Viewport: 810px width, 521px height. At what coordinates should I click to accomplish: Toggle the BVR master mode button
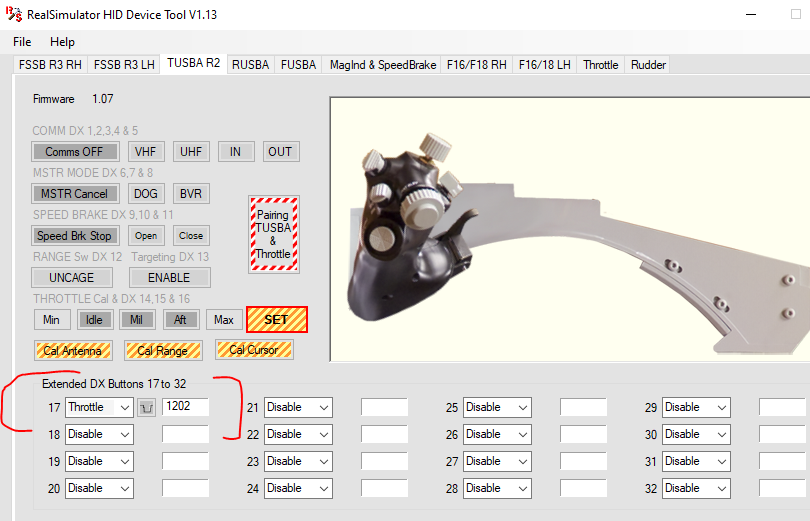(x=191, y=194)
